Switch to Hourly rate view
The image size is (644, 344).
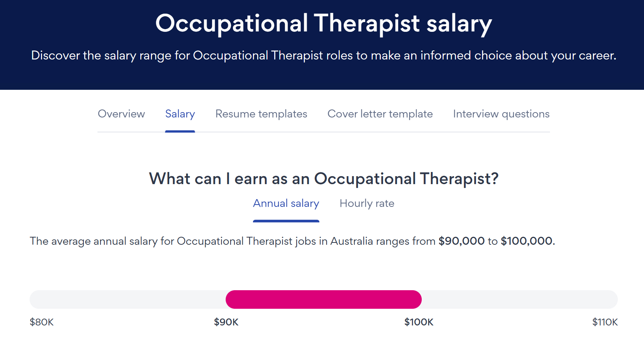367,203
